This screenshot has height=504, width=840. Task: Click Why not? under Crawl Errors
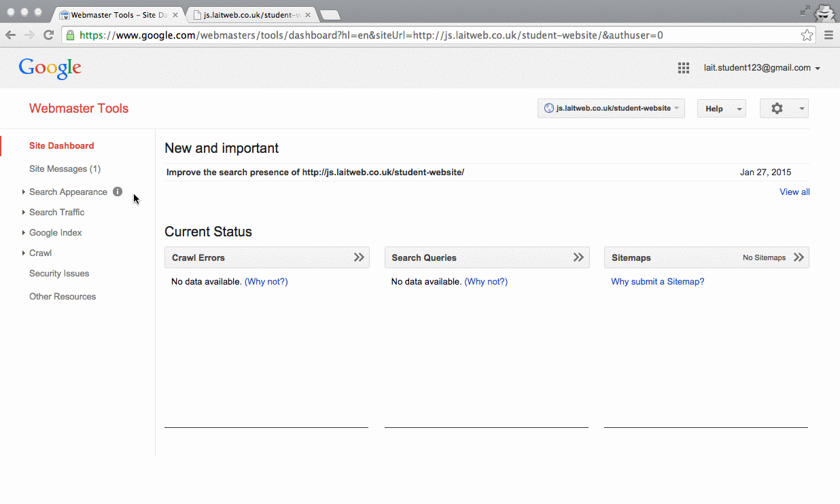coord(266,281)
